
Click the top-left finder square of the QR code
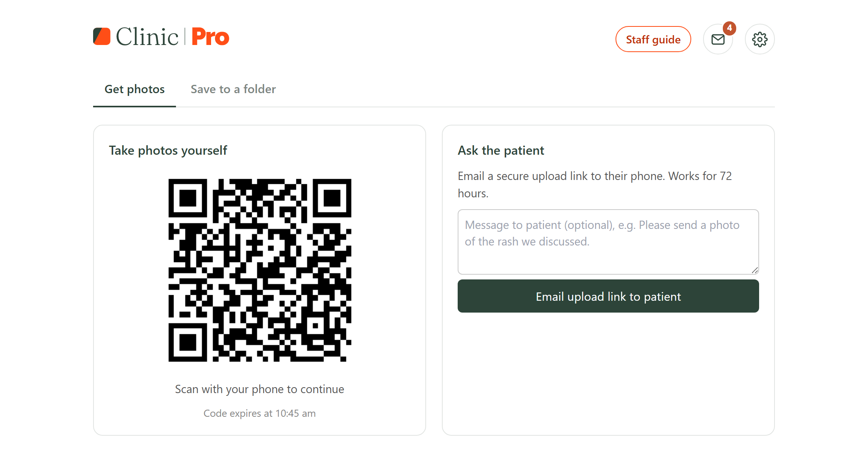pyautogui.click(x=188, y=198)
